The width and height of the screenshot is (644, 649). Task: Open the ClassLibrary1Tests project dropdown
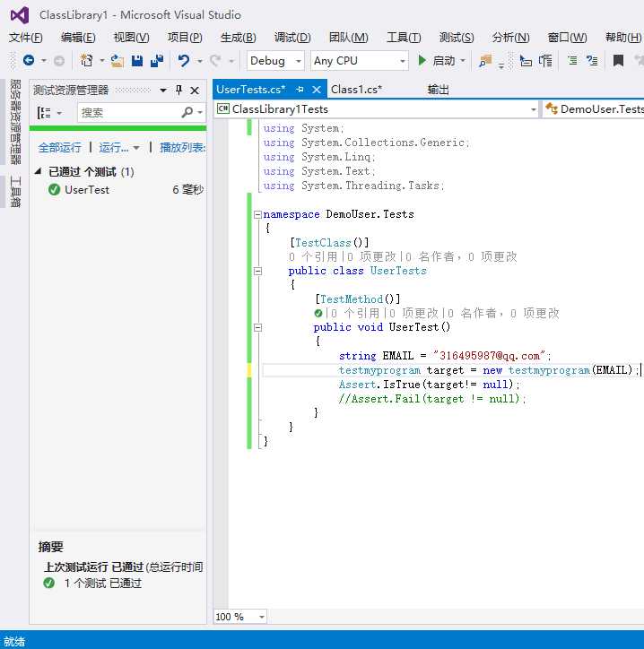534,109
